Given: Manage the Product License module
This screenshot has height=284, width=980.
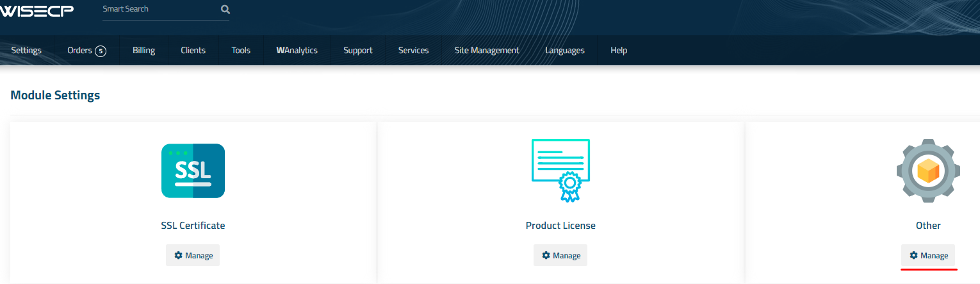Looking at the screenshot, I should 560,255.
